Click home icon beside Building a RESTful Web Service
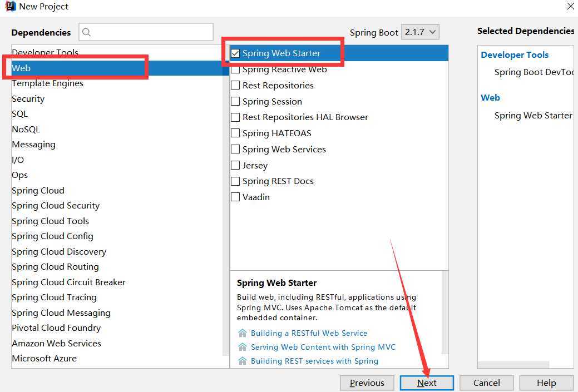578x392 pixels. 242,333
